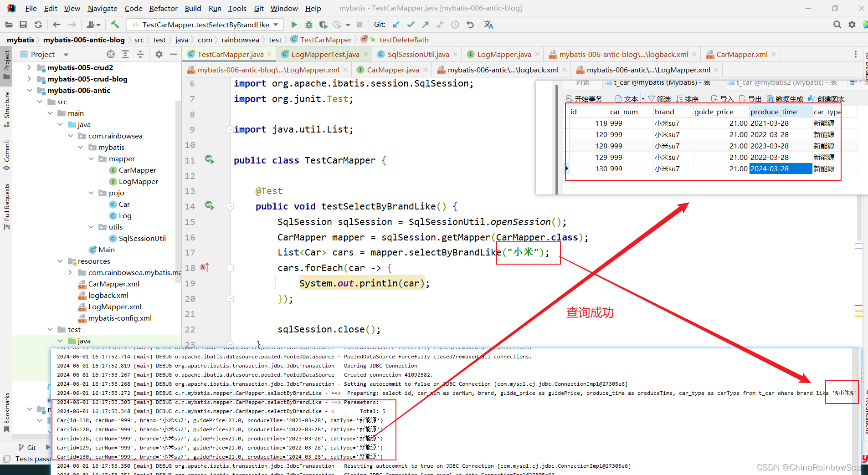The image size is (868, 475).
Task: Close the LogMapperTest.java tab
Action: coord(367,55)
